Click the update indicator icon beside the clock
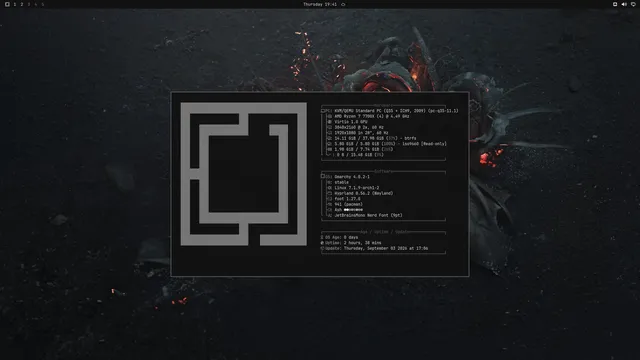This screenshot has height=360, width=640. click(x=343, y=4)
